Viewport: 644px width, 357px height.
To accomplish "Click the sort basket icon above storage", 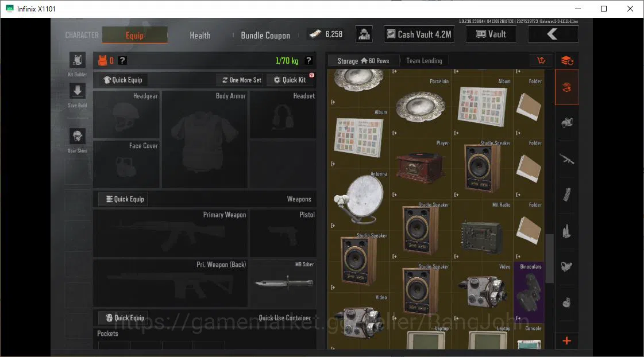I will click(541, 61).
